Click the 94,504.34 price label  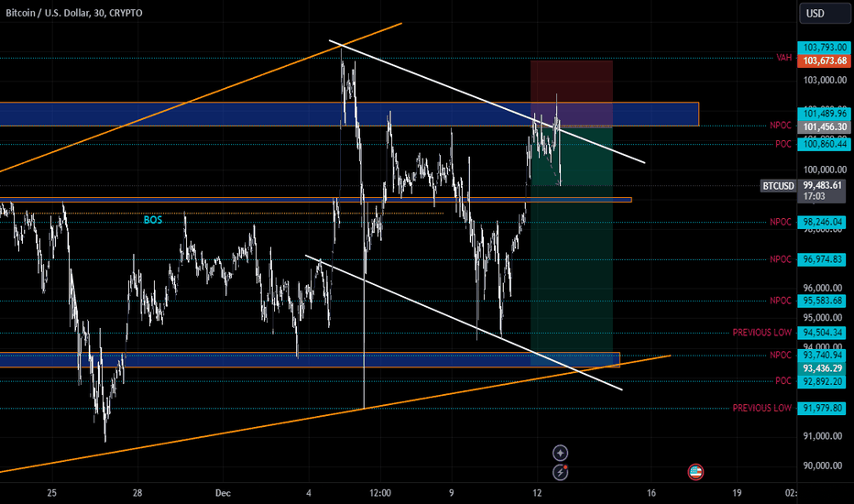(822, 333)
